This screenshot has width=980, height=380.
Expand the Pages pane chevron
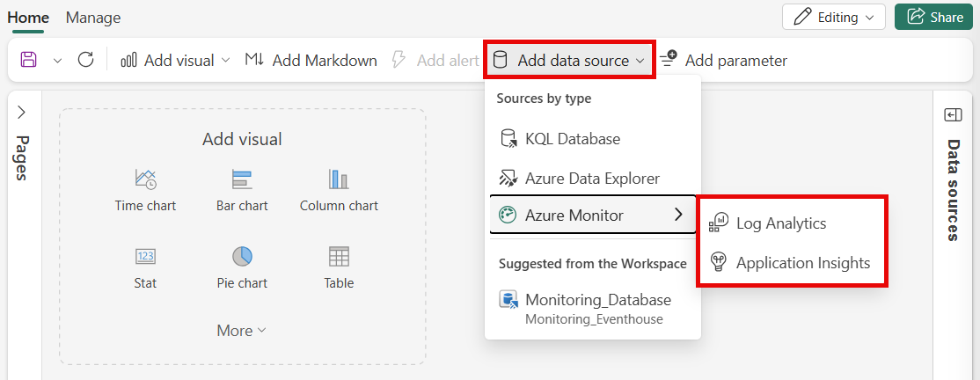point(21,113)
